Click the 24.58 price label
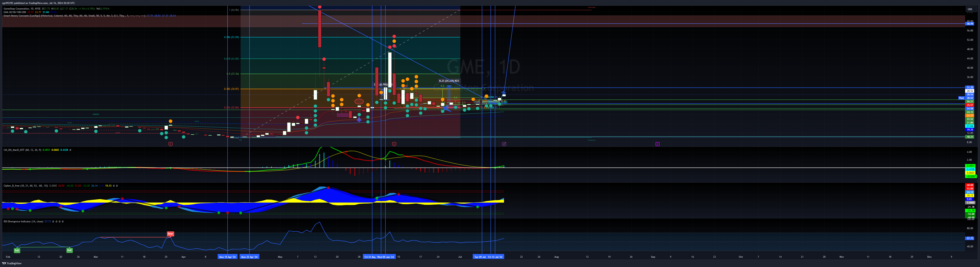 [970, 108]
